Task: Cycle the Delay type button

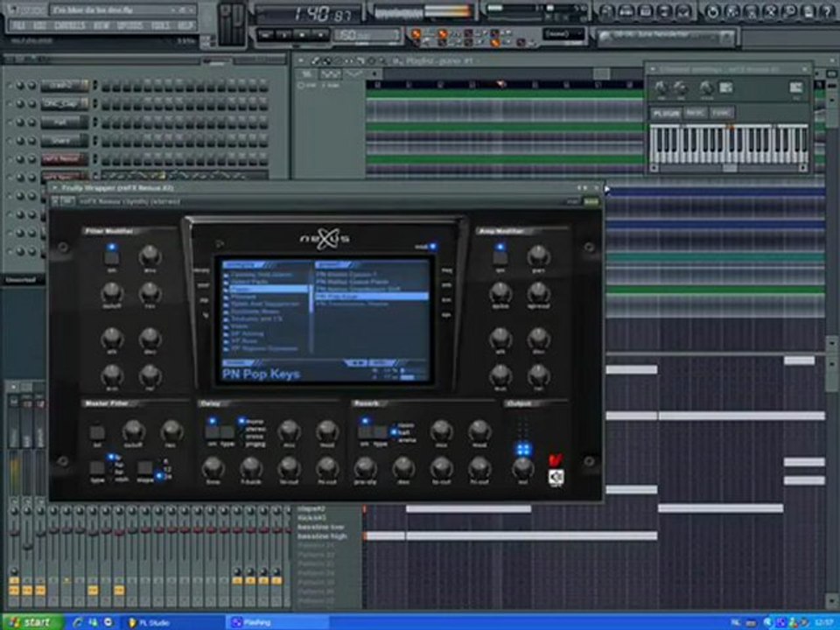Action: [x=227, y=431]
